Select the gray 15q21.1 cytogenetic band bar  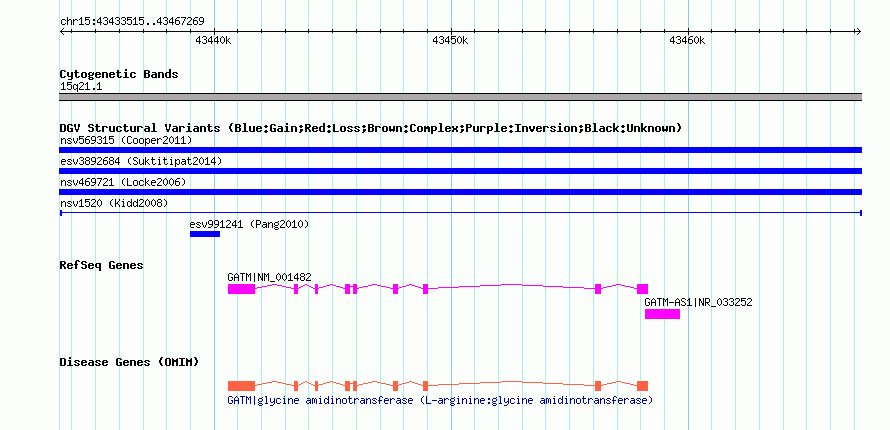pyautogui.click(x=461, y=97)
